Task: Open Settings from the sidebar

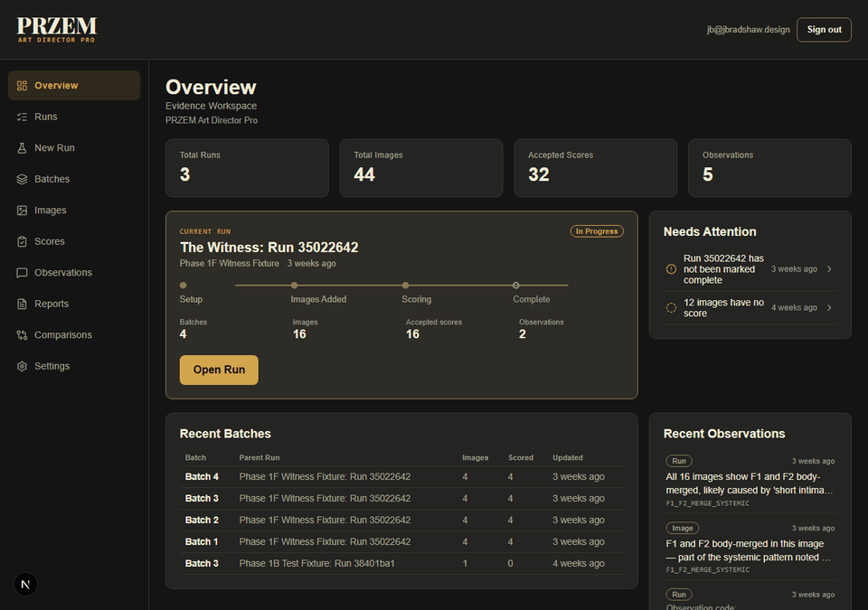Action: (74, 366)
